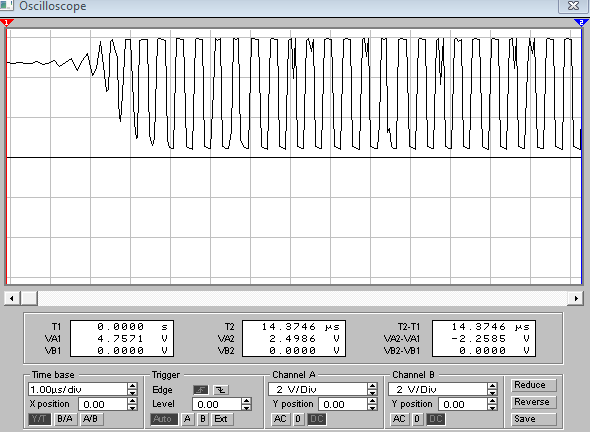Image resolution: width=590 pixels, height=432 pixels.
Task: Decrease the X position value
Action: [132, 408]
